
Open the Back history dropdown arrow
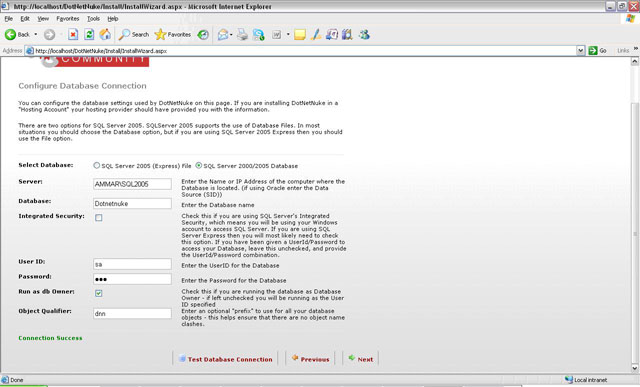36,35
